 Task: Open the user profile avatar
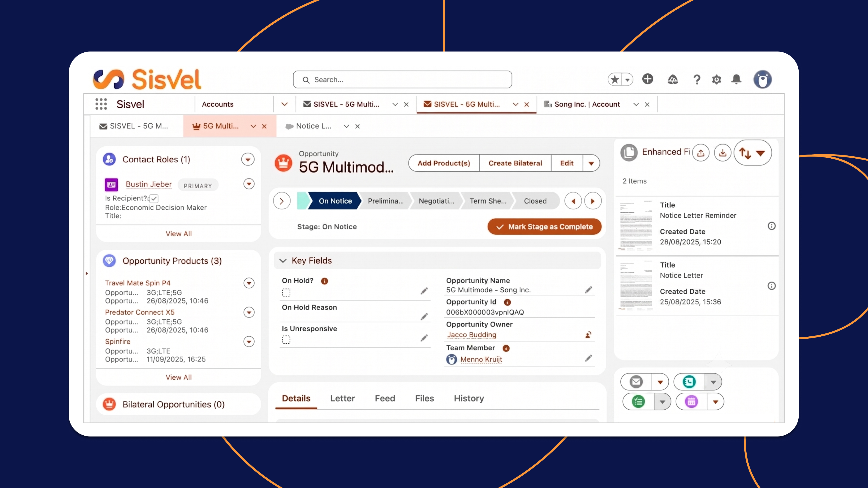(x=762, y=80)
